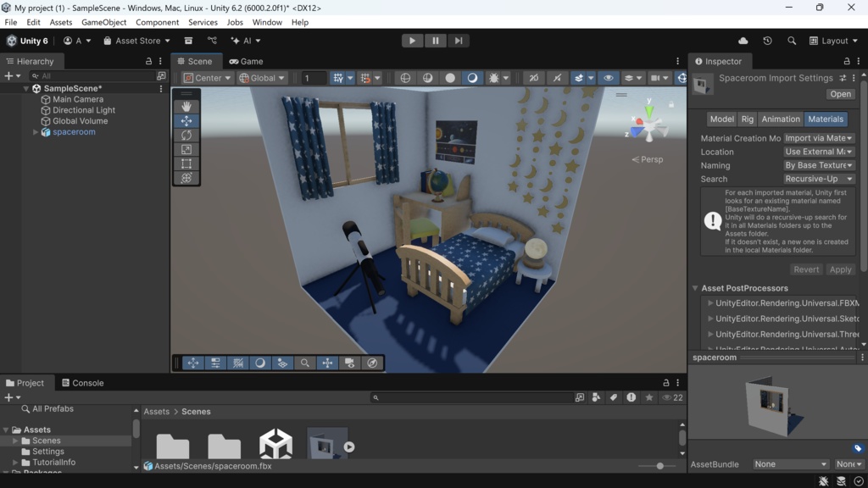
Task: Open global search magnifier in top toolbar
Action: [x=792, y=41]
